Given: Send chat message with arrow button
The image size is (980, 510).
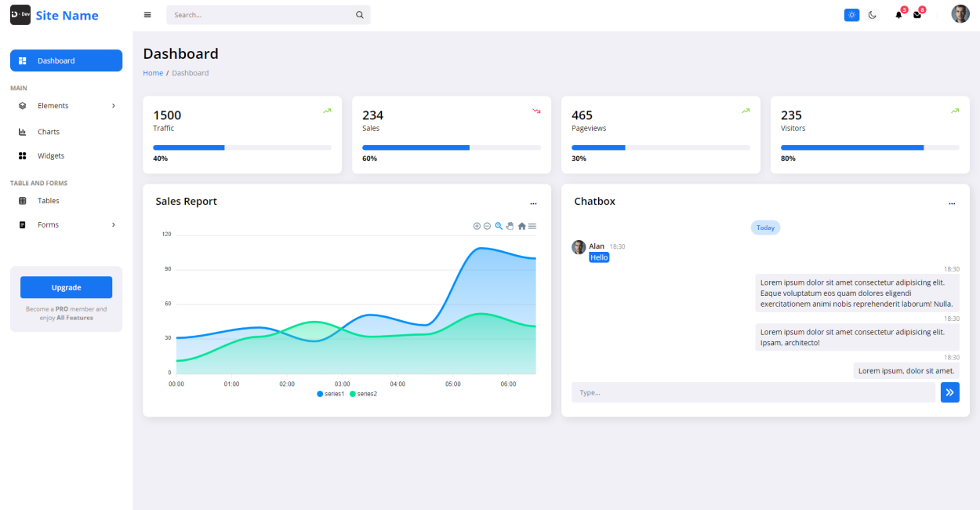Looking at the screenshot, I should pyautogui.click(x=949, y=392).
